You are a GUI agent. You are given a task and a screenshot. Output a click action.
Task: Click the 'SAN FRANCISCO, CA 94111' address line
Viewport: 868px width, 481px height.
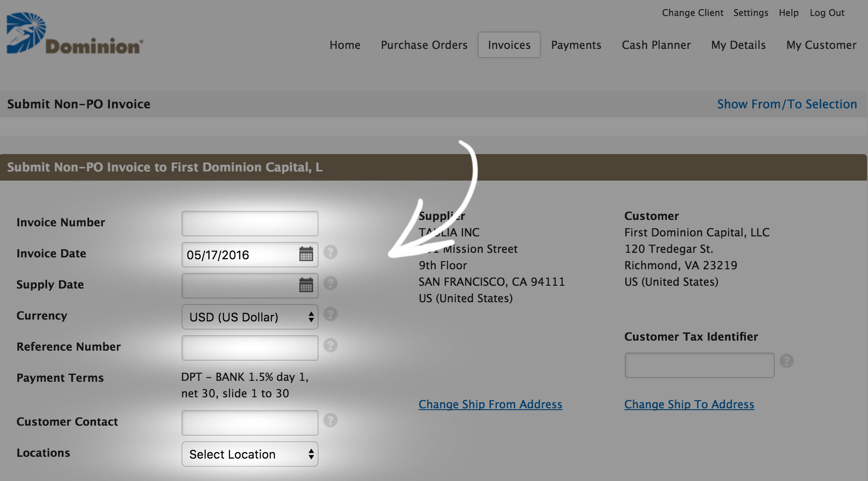492,282
